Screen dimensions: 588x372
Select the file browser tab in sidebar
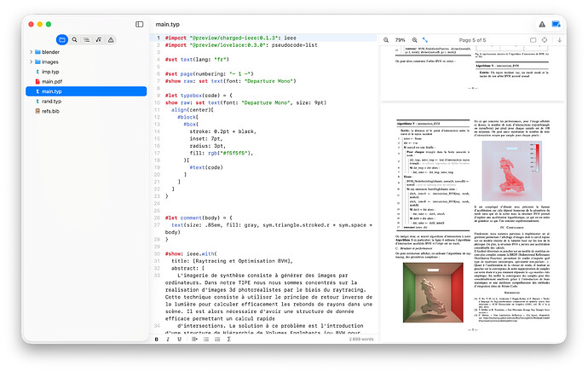point(62,39)
